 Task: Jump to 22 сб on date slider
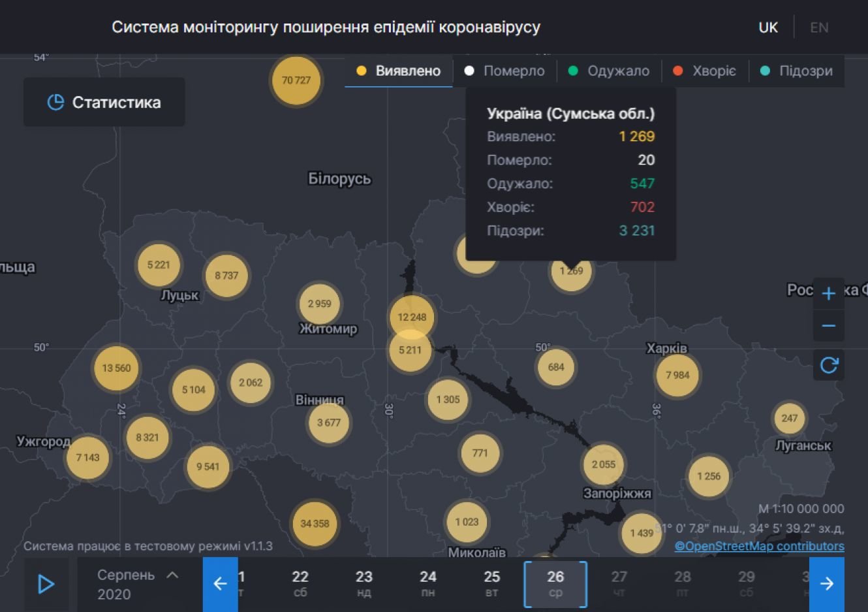coord(300,583)
